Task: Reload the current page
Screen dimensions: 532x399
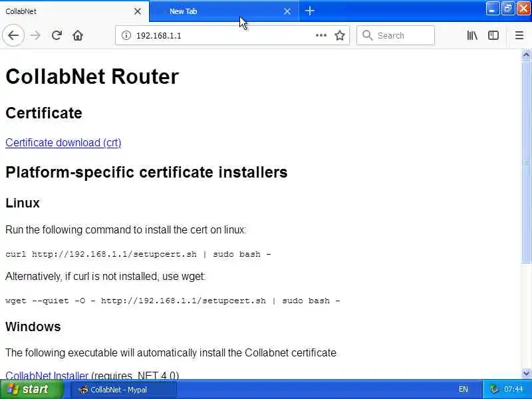Action: pos(57,35)
